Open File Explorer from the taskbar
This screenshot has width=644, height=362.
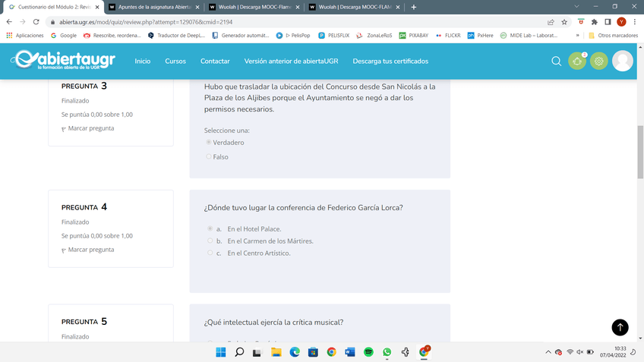(276, 351)
